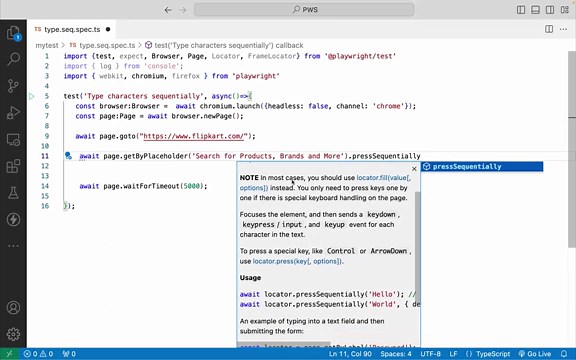This screenshot has width=576, height=360.
Task: Open the Customize Layout control
Action: point(565,10)
